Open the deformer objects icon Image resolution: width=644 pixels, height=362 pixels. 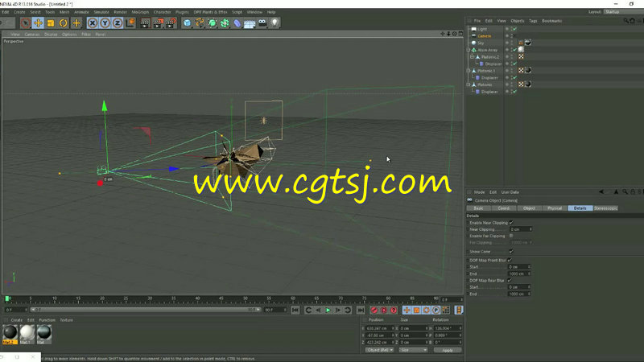(237, 23)
